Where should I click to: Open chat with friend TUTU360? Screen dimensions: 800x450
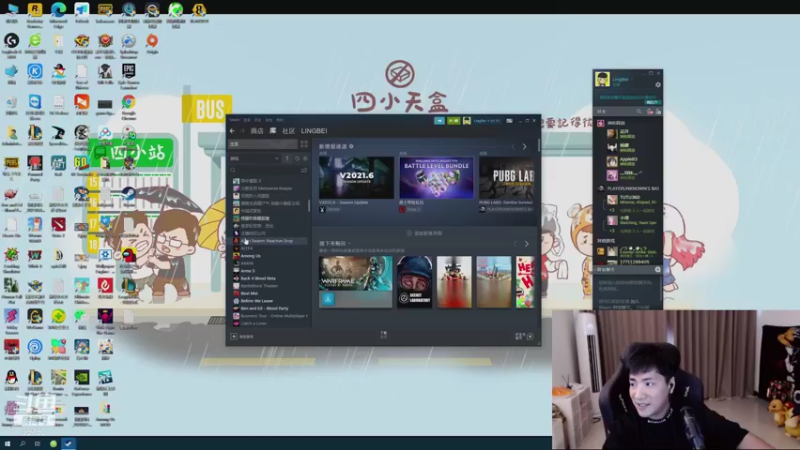[631, 199]
